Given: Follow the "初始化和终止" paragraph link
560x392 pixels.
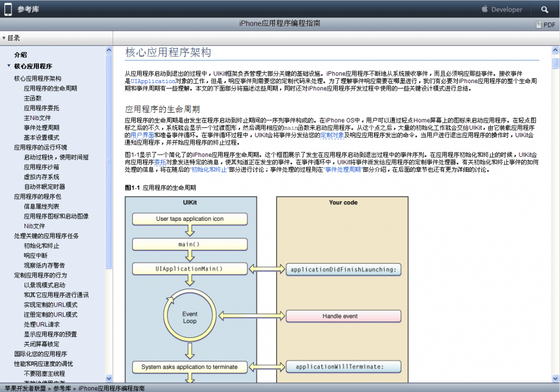Looking at the screenshot, I should [209, 169].
